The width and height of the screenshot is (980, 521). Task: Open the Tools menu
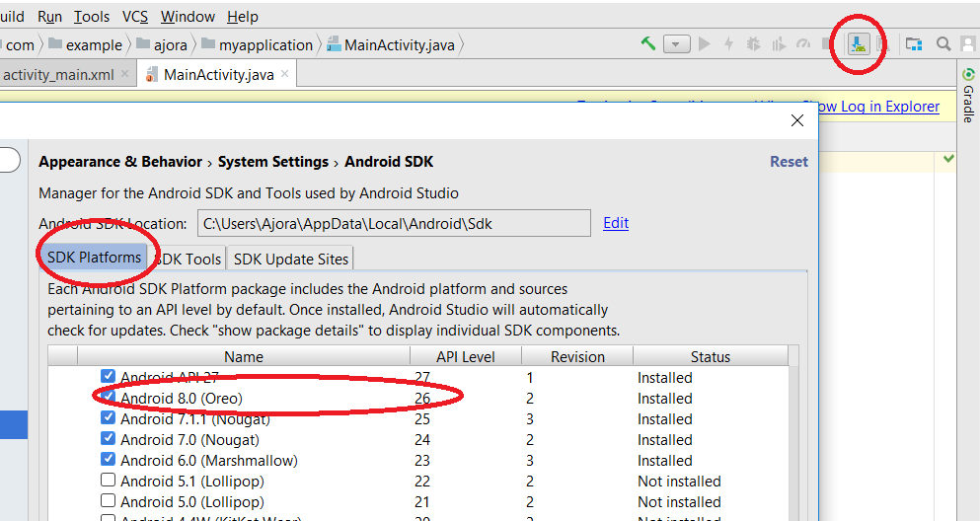(x=92, y=17)
